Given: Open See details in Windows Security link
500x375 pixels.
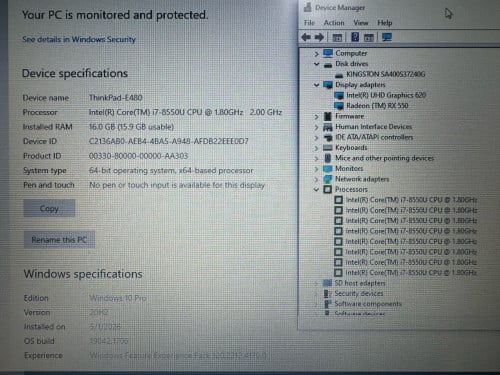Looking at the screenshot, I should (x=79, y=39).
